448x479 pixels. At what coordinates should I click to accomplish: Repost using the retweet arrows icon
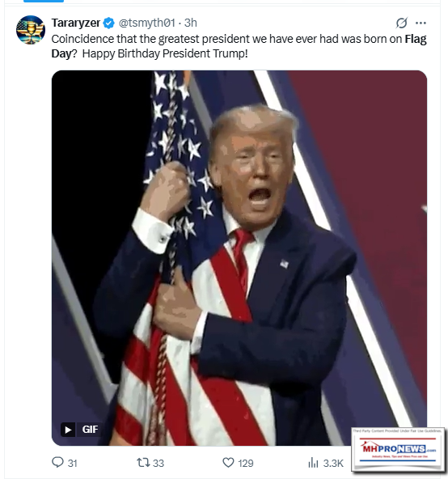pyautogui.click(x=143, y=463)
